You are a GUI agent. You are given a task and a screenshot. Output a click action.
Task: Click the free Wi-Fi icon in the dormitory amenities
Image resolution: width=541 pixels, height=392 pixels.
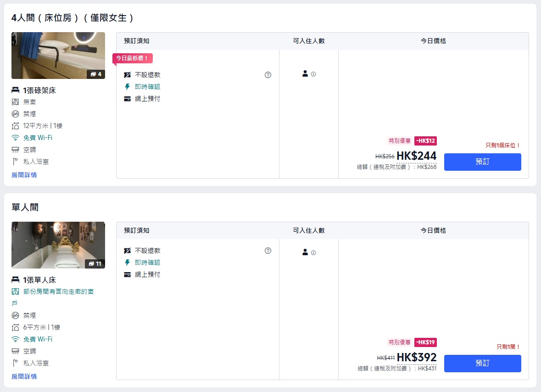(x=16, y=138)
